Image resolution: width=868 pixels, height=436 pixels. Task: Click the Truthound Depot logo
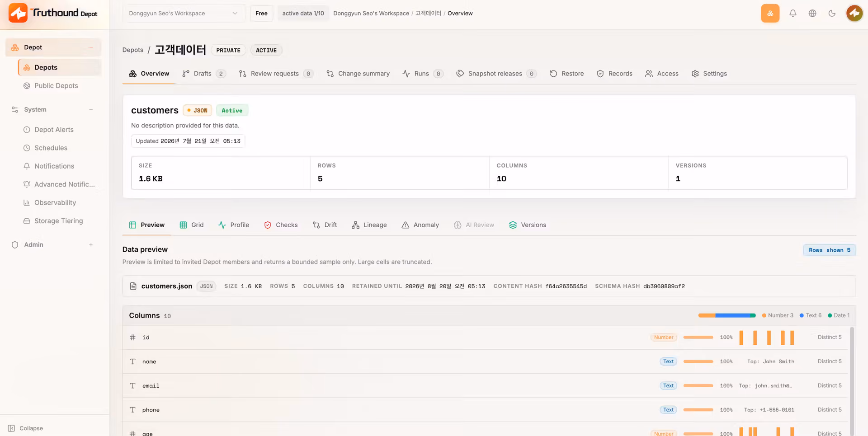(53, 13)
